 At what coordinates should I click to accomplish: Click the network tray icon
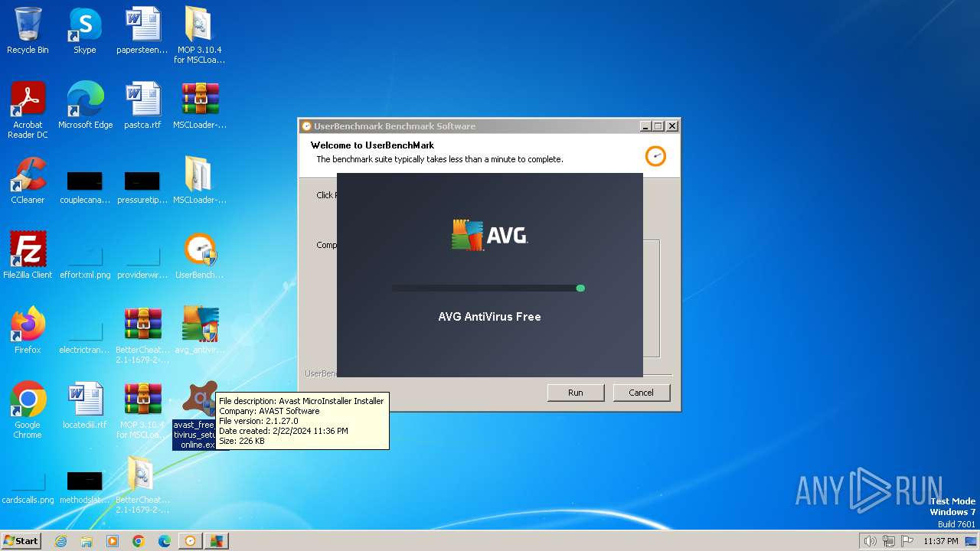click(x=889, y=541)
